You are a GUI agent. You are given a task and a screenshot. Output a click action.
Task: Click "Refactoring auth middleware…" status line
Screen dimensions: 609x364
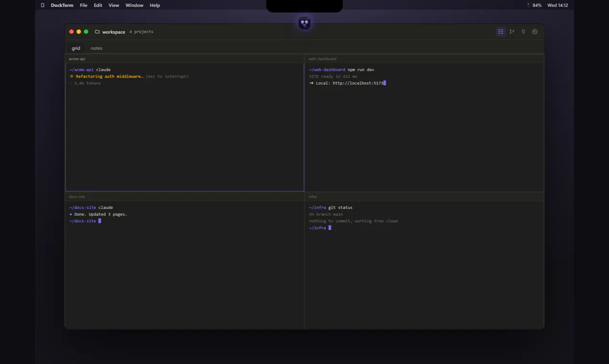(106, 77)
